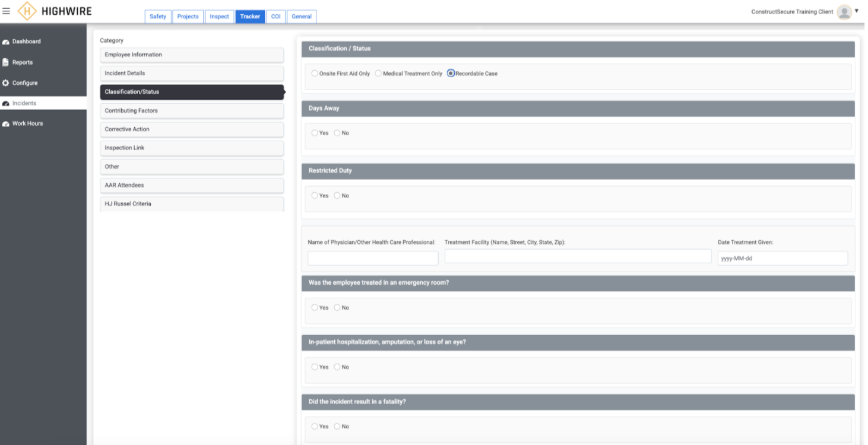This screenshot has height=445, width=868.
Task: Switch to the COI tab
Action: [275, 17]
